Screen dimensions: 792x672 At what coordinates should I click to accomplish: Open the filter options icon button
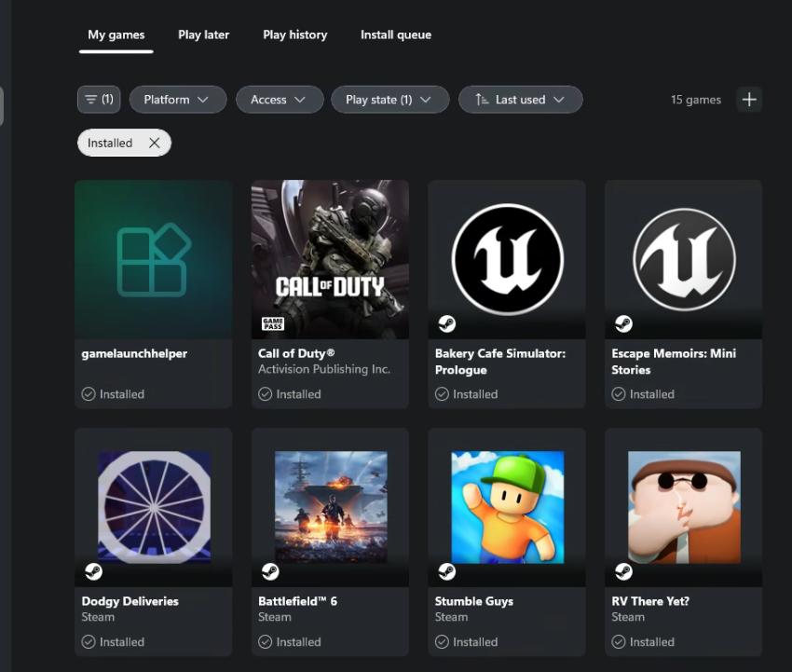point(99,100)
